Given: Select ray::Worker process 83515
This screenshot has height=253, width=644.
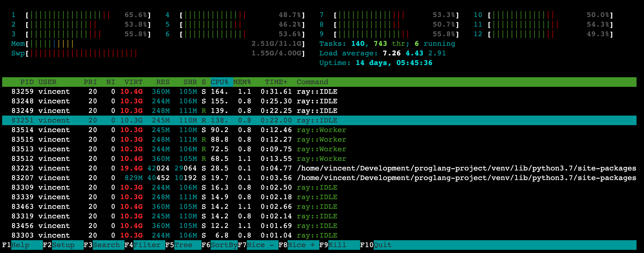Looking at the screenshot, I should pyautogui.click(x=319, y=140).
